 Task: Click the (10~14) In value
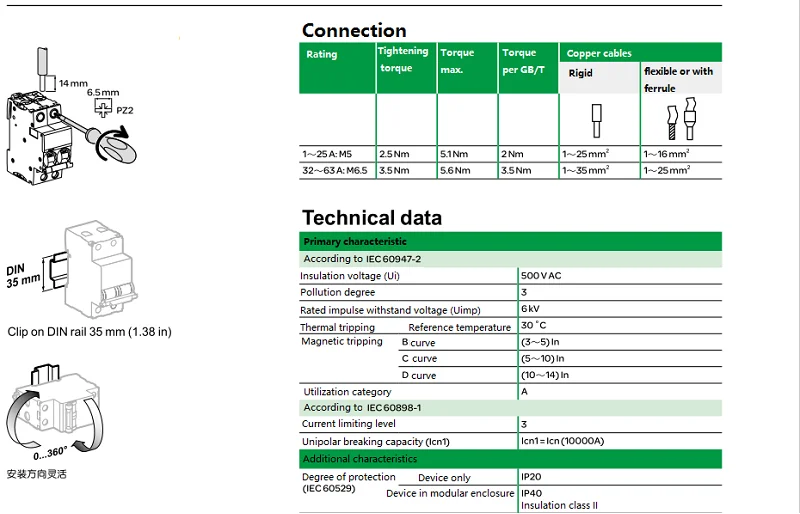click(545, 375)
